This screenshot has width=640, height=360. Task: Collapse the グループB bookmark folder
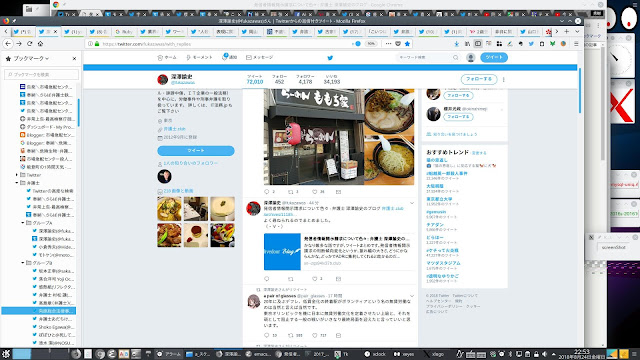(23, 263)
